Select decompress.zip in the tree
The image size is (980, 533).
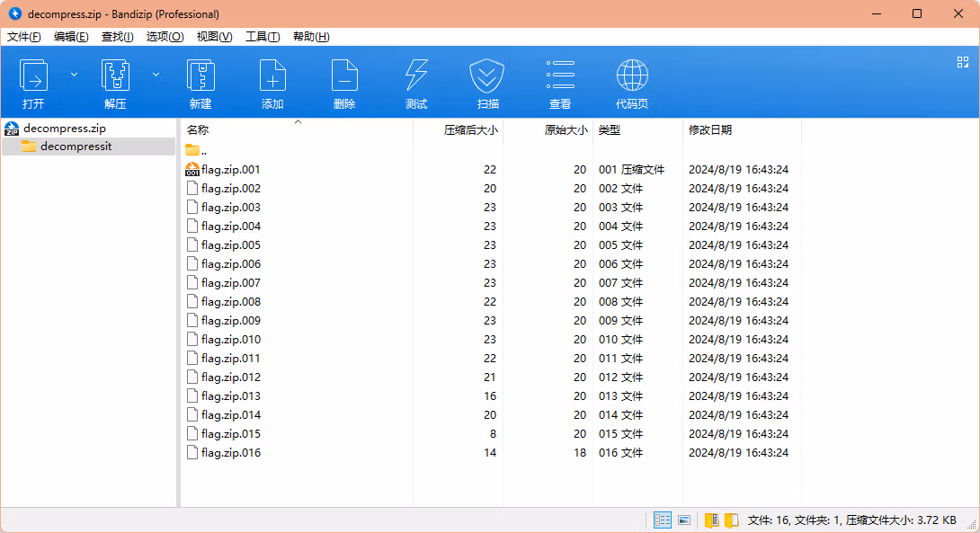tap(65, 129)
